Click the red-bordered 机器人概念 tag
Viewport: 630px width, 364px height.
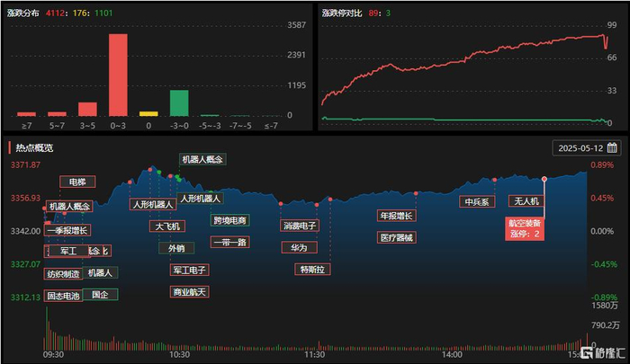pyautogui.click(x=69, y=207)
